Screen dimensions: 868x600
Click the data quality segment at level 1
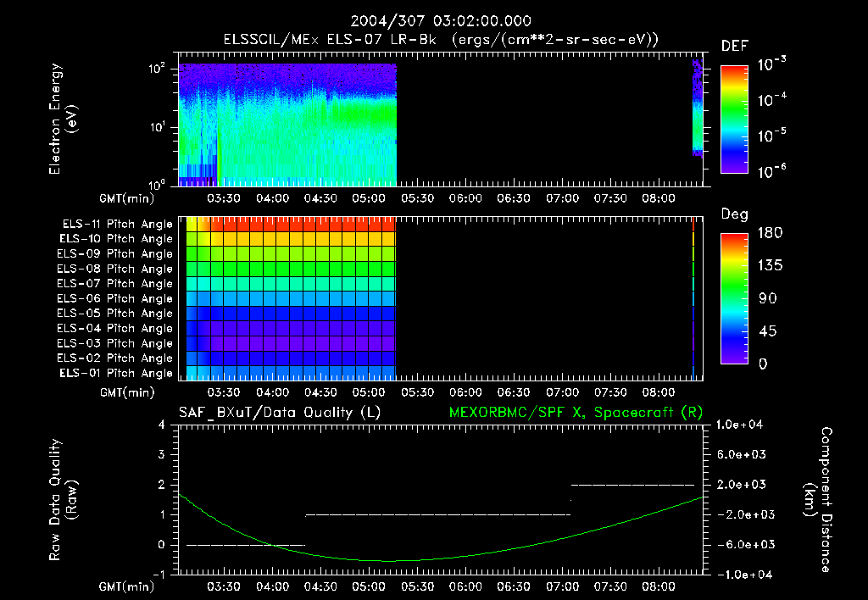(438, 514)
